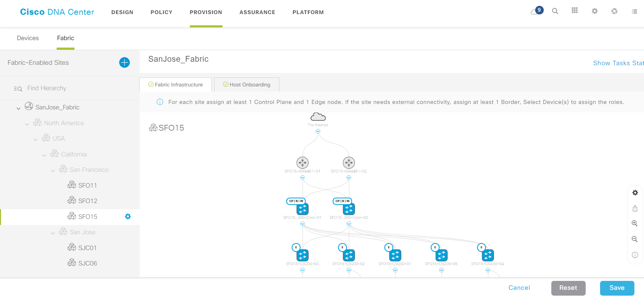Image resolution: width=644 pixels, height=297 pixels.
Task: Open the PROVISION menu
Action: tap(206, 12)
